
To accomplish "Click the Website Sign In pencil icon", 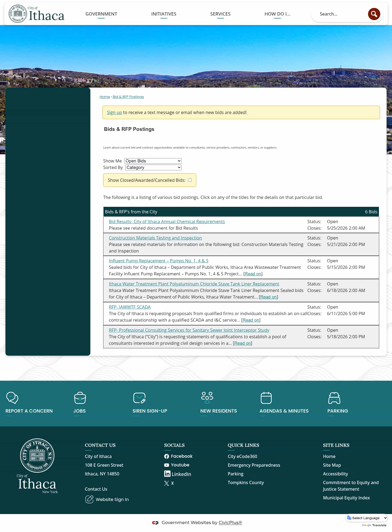I will coord(89,499).
